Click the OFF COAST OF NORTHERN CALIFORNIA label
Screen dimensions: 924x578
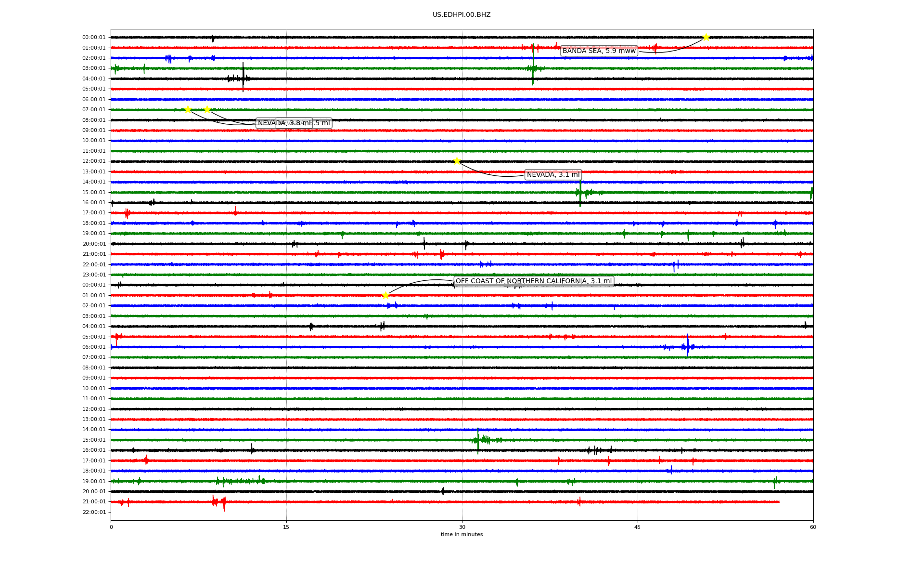click(534, 281)
